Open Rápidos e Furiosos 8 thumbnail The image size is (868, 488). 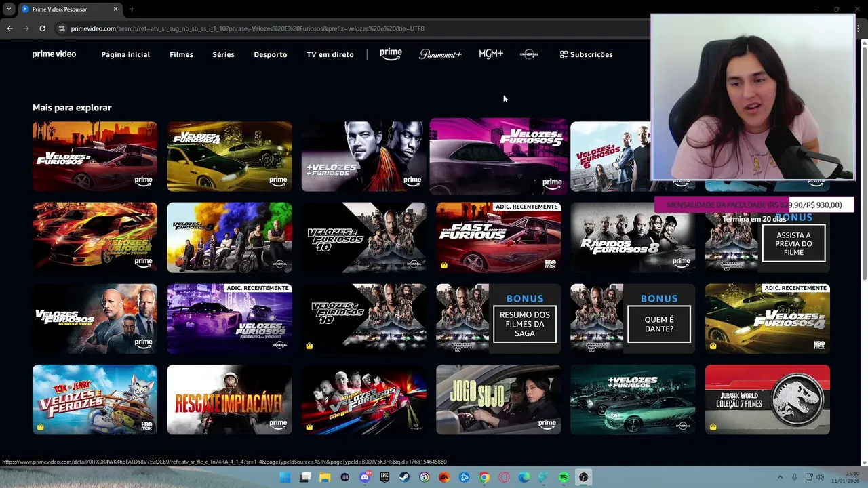coord(633,237)
